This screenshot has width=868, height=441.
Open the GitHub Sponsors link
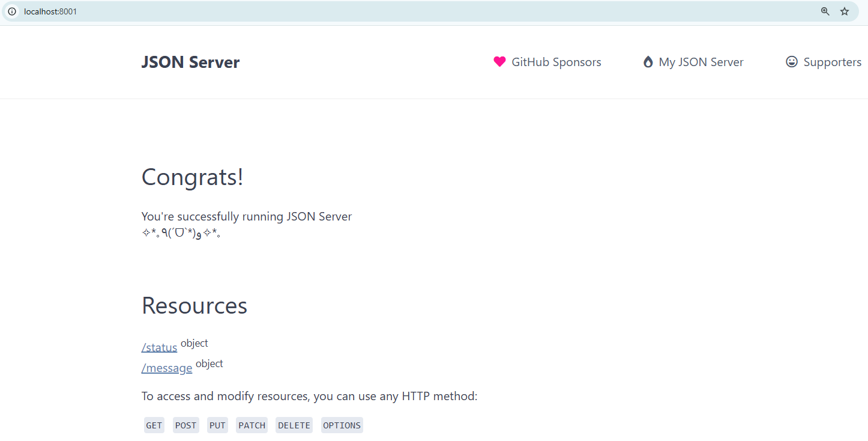coord(547,62)
